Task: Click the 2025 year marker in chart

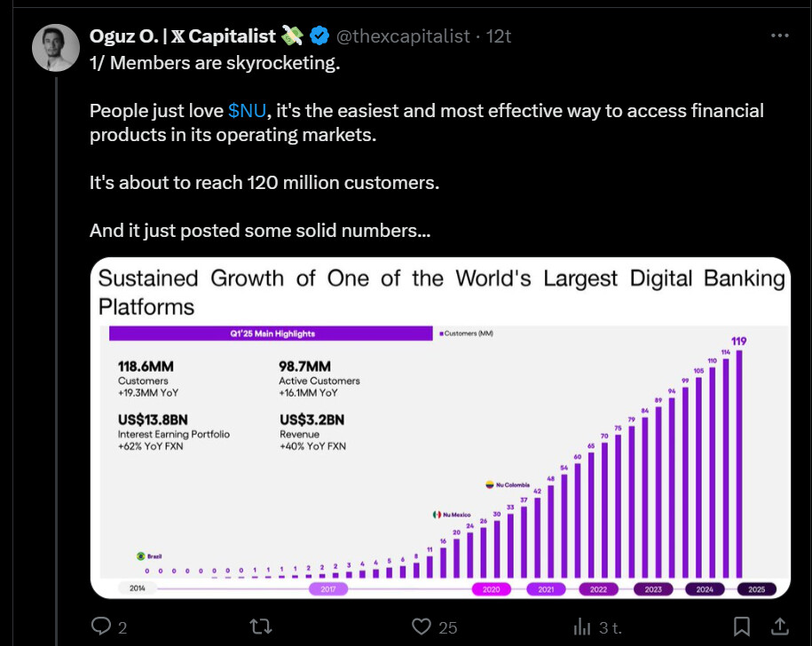Action: click(757, 588)
